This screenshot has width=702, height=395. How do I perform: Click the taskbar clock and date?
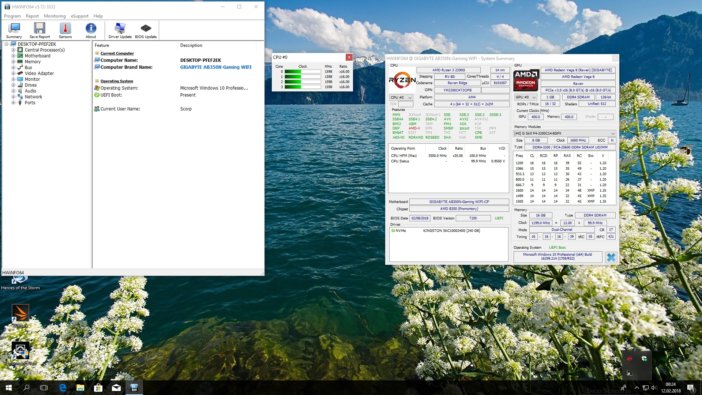click(670, 388)
